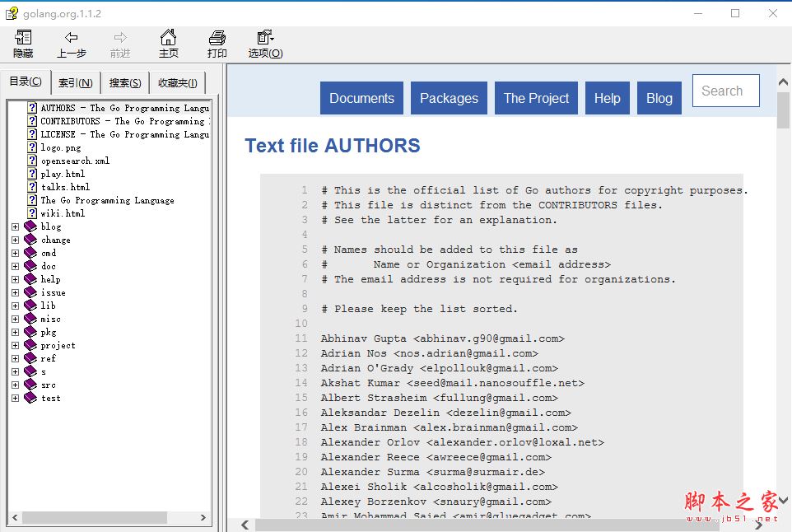792x532 pixels.
Task: Expand the src tree node
Action: coord(15,385)
